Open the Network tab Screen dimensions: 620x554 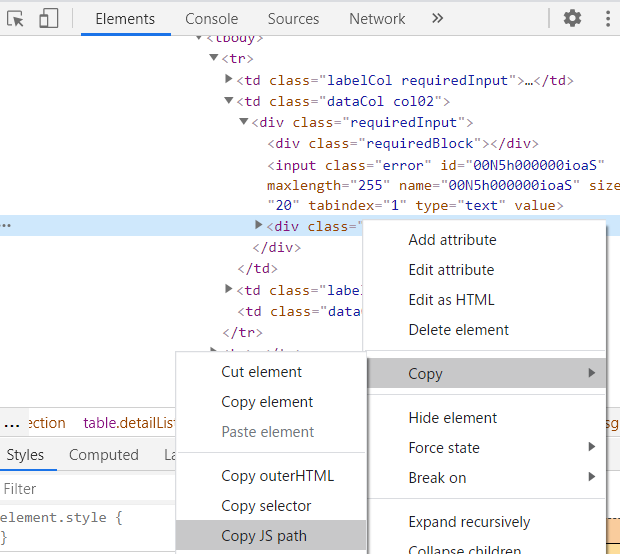(377, 19)
